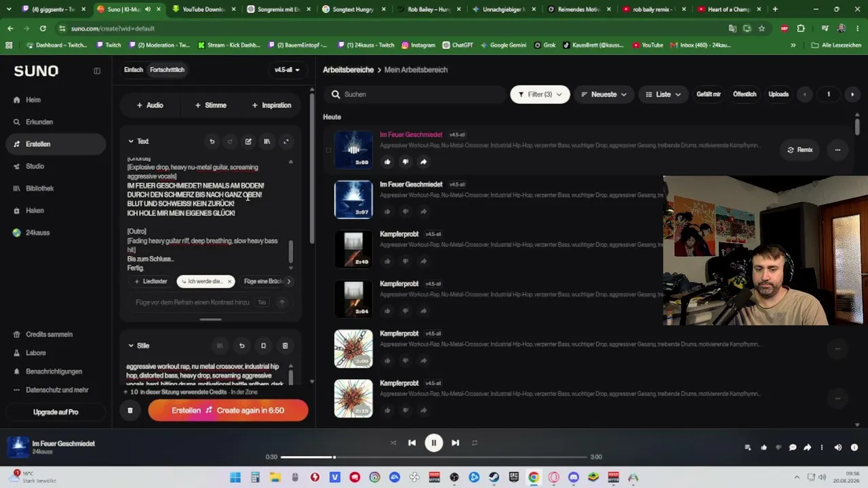Collapse the Stile section

[x=131, y=346]
